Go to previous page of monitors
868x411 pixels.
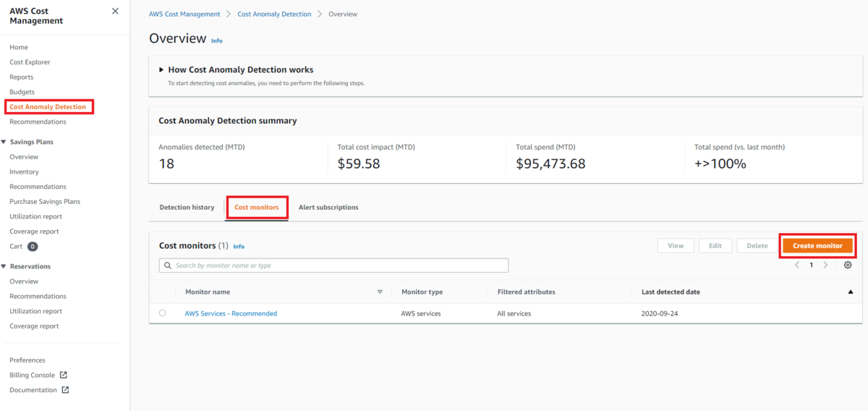coord(797,265)
